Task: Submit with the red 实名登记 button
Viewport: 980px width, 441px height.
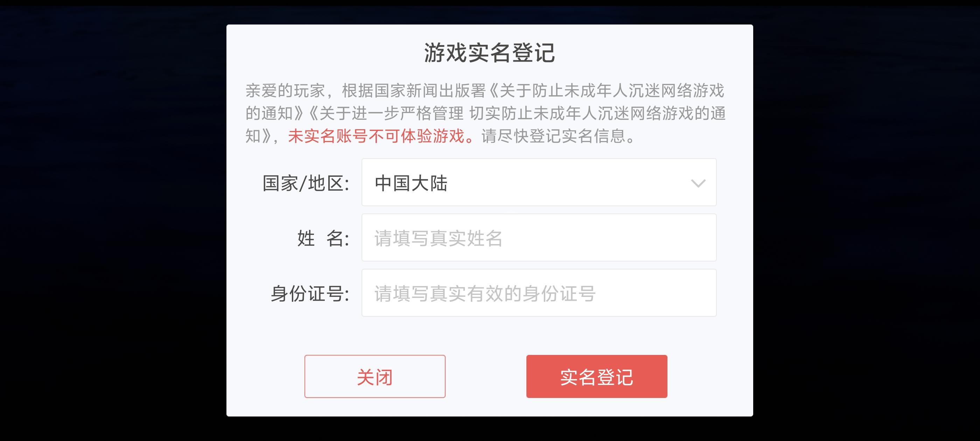Action: pos(596,377)
